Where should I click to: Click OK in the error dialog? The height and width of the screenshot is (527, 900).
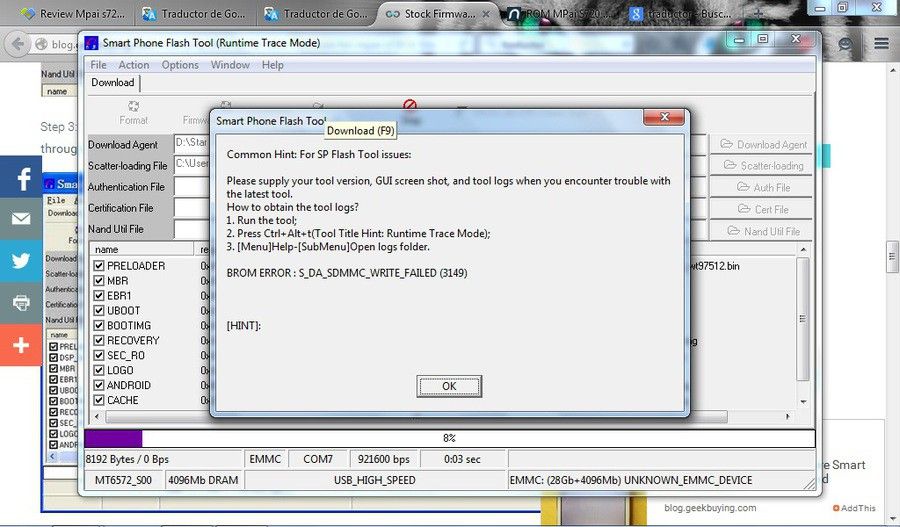[x=449, y=386]
